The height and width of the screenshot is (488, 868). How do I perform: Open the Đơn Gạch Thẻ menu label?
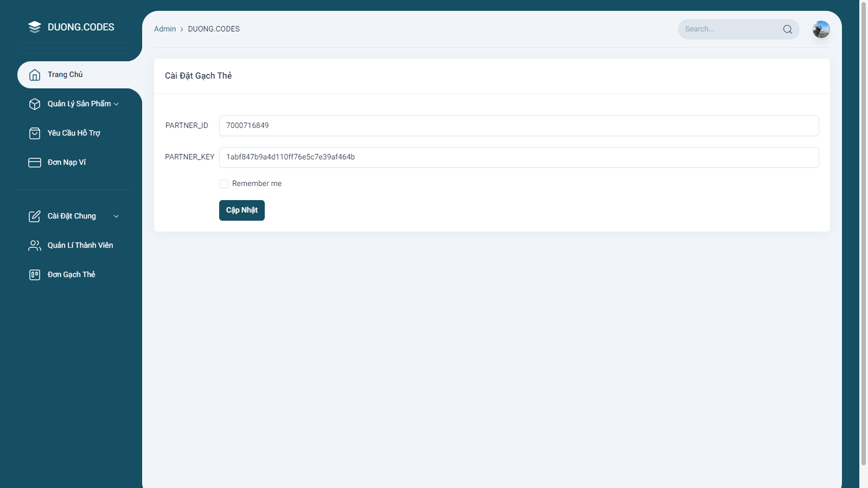coord(71,275)
